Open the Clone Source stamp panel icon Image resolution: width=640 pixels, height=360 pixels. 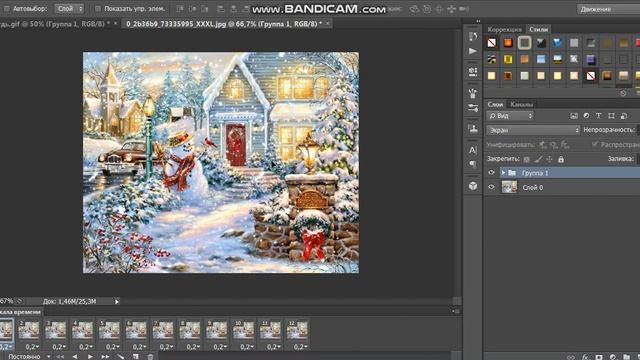click(x=473, y=128)
